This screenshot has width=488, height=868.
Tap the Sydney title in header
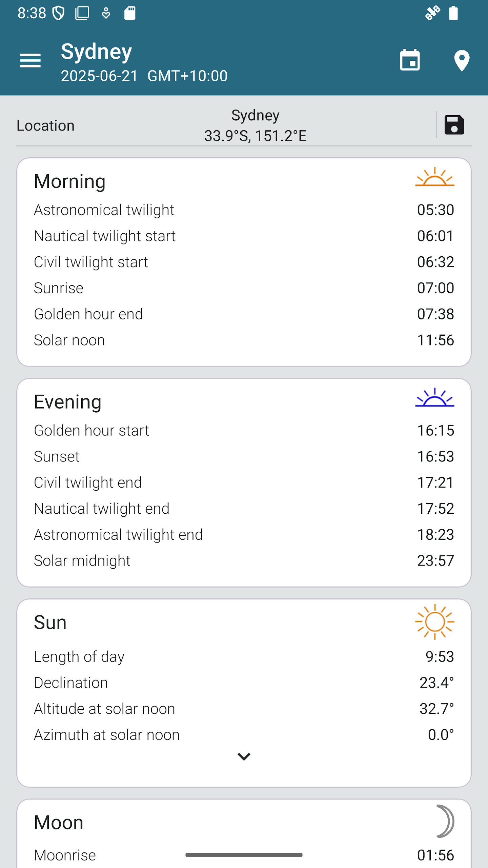pyautogui.click(x=97, y=52)
